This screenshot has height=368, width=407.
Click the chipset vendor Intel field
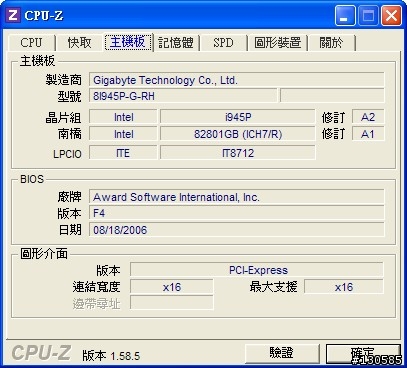coord(123,117)
